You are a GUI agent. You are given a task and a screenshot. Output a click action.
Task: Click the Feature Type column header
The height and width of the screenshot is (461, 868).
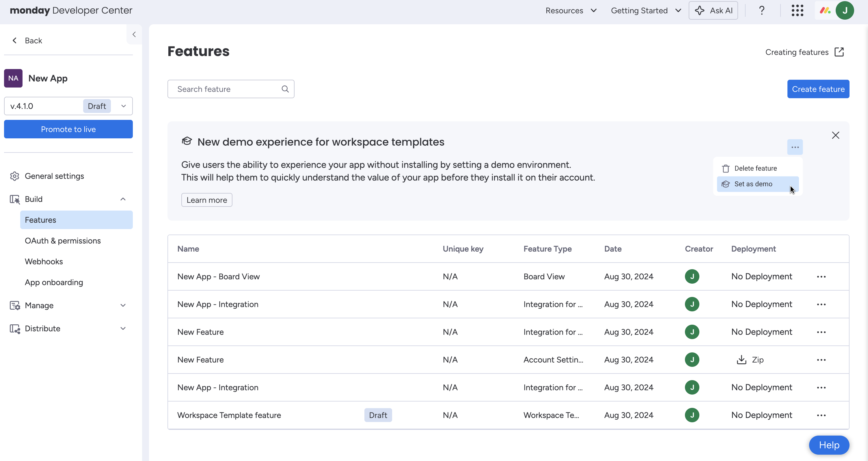coord(547,249)
